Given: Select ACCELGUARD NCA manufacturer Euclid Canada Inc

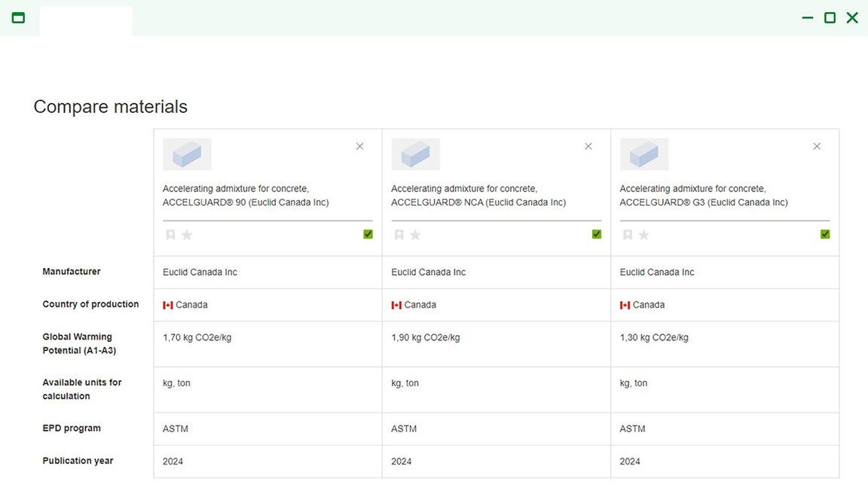Looking at the screenshot, I should [x=429, y=273].
